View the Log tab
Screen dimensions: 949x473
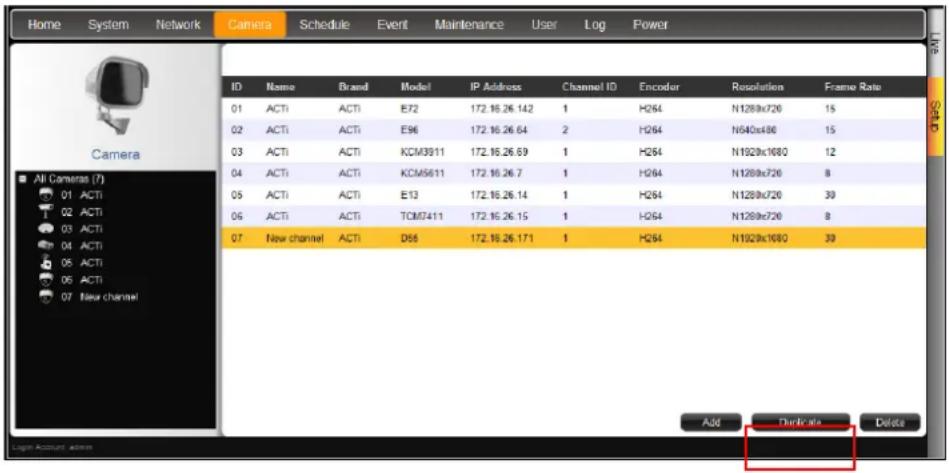[x=594, y=25]
